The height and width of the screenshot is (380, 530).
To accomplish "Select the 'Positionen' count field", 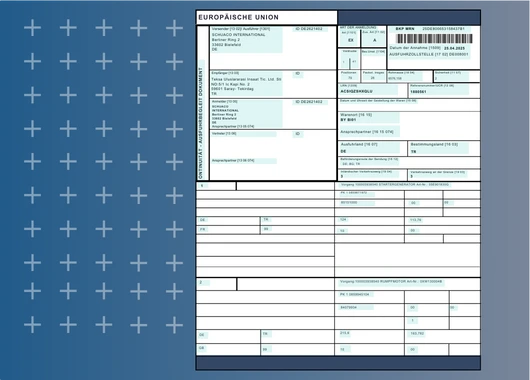I will [x=350, y=75].
